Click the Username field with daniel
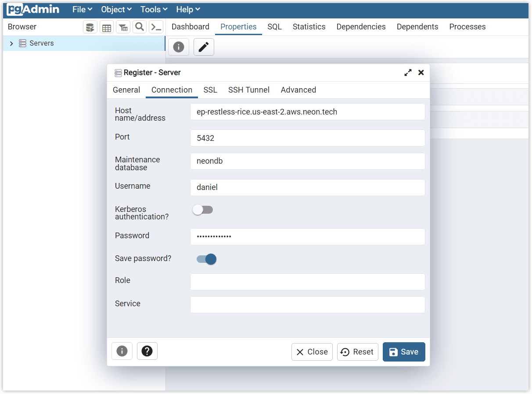Image resolution: width=532 pixels, height=394 pixels. point(308,187)
